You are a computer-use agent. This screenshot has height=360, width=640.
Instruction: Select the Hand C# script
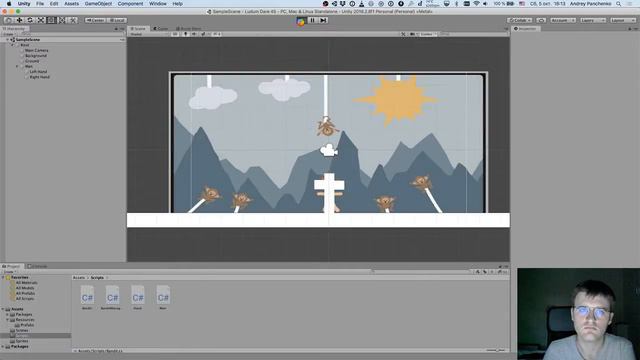[x=138, y=298]
